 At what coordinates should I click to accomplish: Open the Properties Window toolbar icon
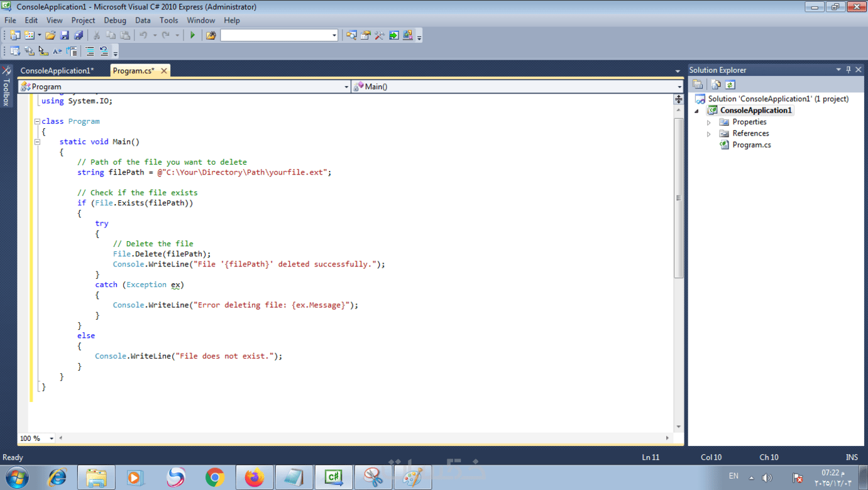point(365,35)
